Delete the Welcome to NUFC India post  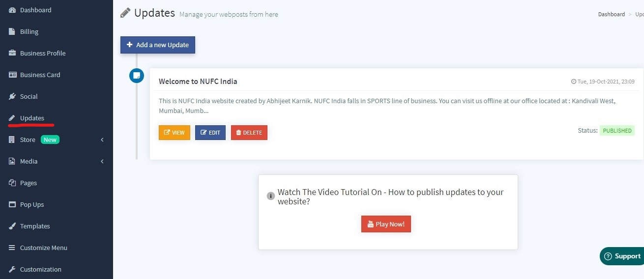pos(249,133)
